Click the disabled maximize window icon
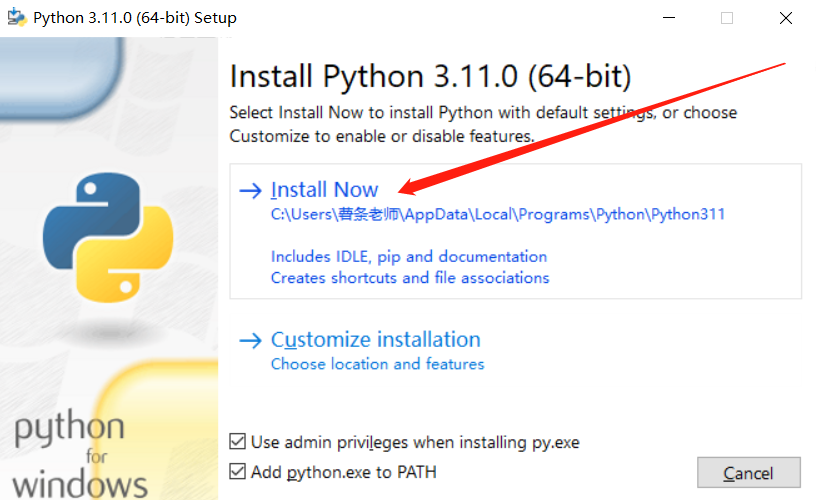Image resolution: width=816 pixels, height=500 pixels. 727,18
